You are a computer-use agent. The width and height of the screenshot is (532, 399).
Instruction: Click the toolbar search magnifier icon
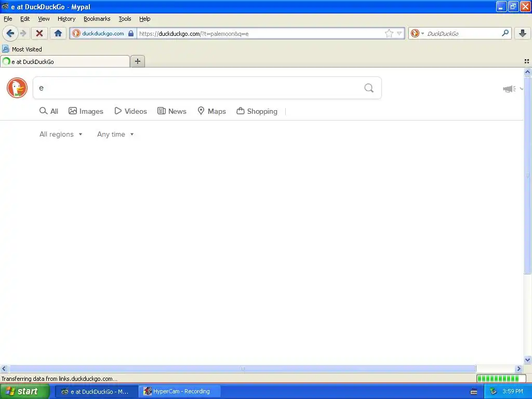[505, 33]
